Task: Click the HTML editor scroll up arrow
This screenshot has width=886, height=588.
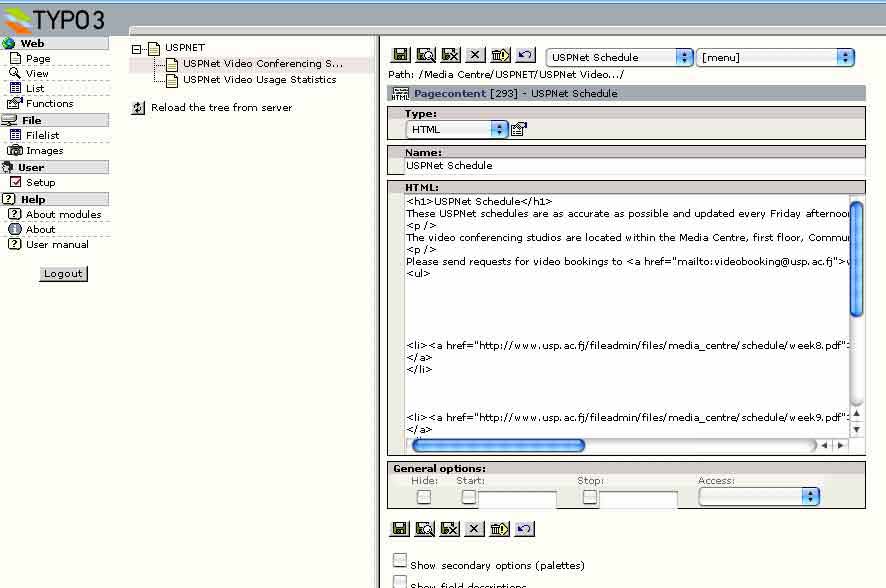Action: pos(857,413)
